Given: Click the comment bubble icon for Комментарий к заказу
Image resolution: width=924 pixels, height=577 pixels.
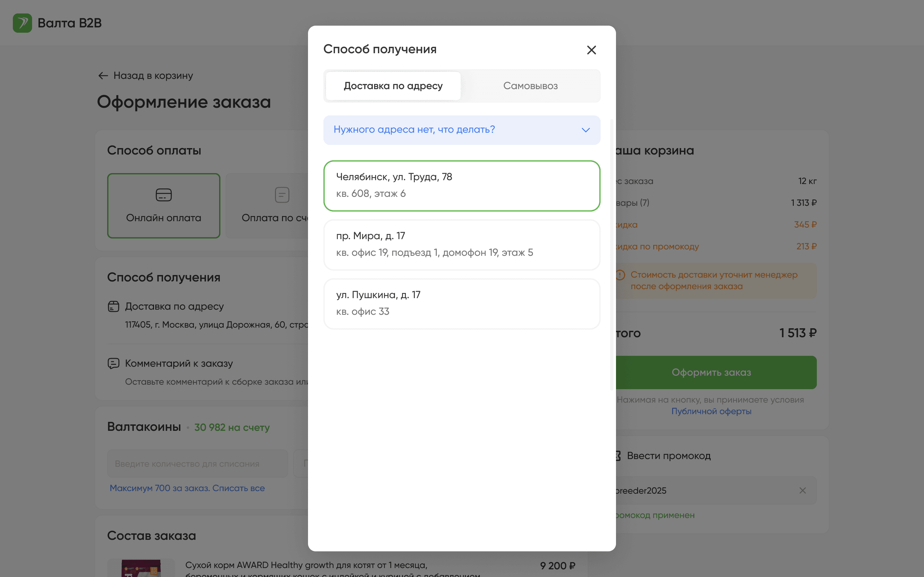Looking at the screenshot, I should coord(113,363).
